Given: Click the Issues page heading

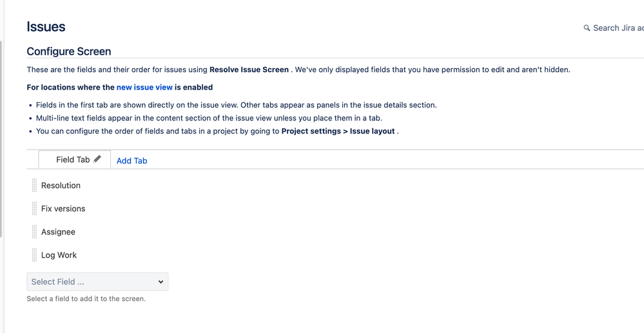Looking at the screenshot, I should [46, 27].
